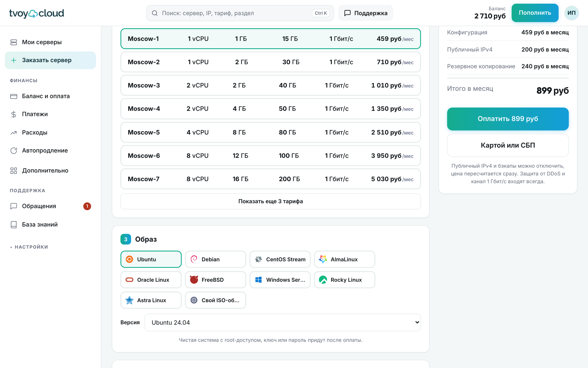Click the Мои серверы server icon
Image resolution: width=588 pixels, height=368 pixels.
[14, 42]
